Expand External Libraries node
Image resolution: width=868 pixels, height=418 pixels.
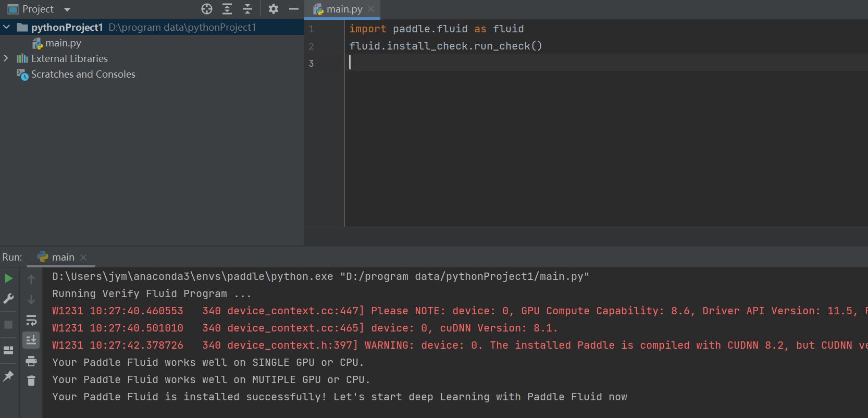tap(6, 58)
